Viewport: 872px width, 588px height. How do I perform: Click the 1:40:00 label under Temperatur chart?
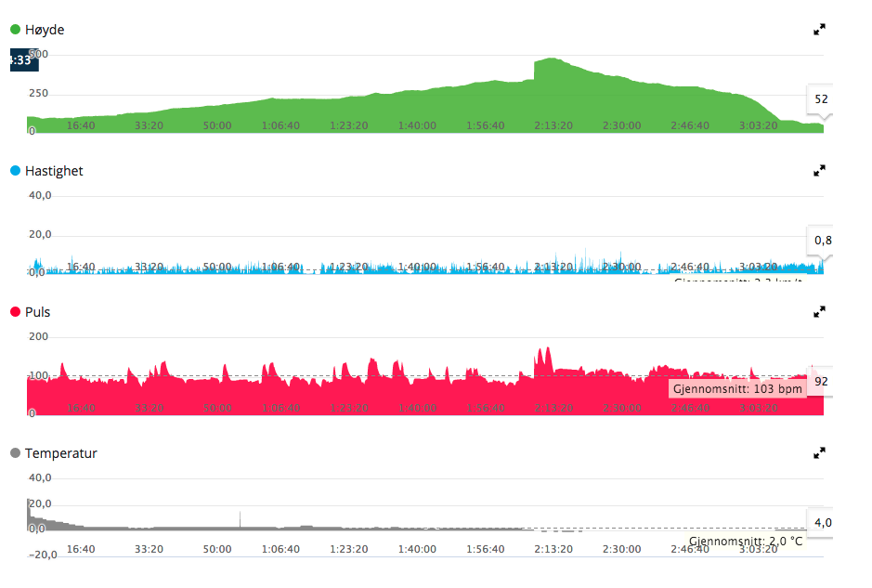tap(423, 549)
